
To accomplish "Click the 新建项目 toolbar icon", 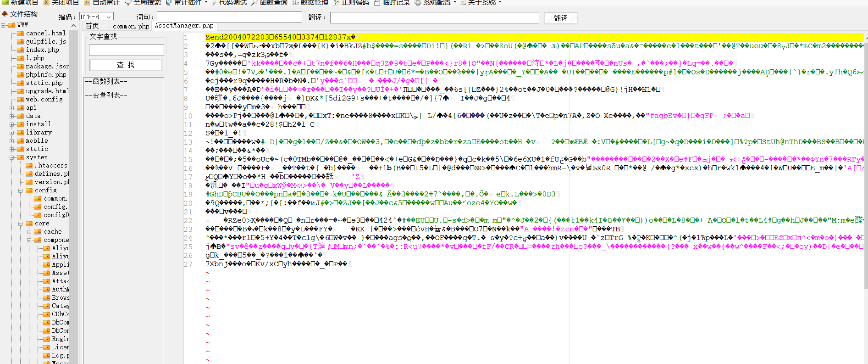I will [6, 2].
